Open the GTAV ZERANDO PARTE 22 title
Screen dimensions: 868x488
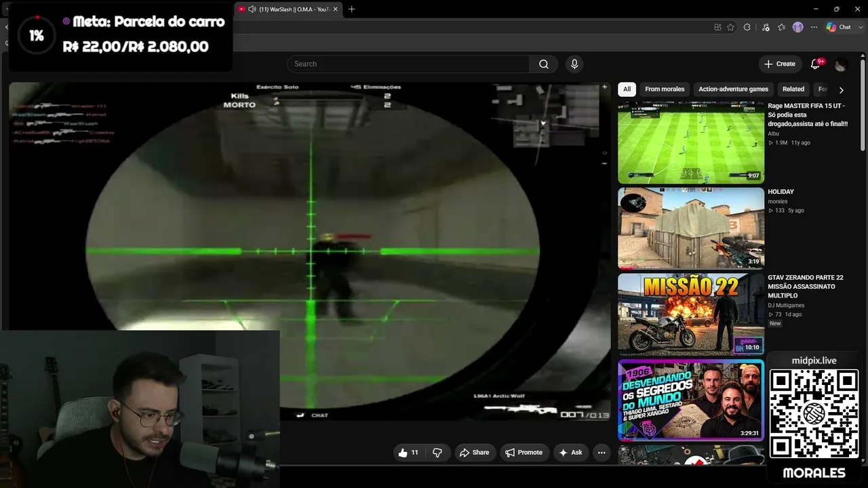point(806,287)
